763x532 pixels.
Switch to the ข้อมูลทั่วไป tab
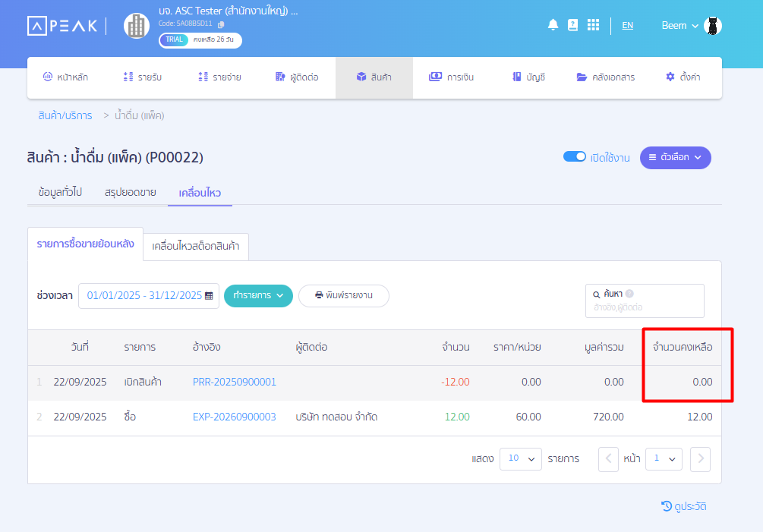60,192
